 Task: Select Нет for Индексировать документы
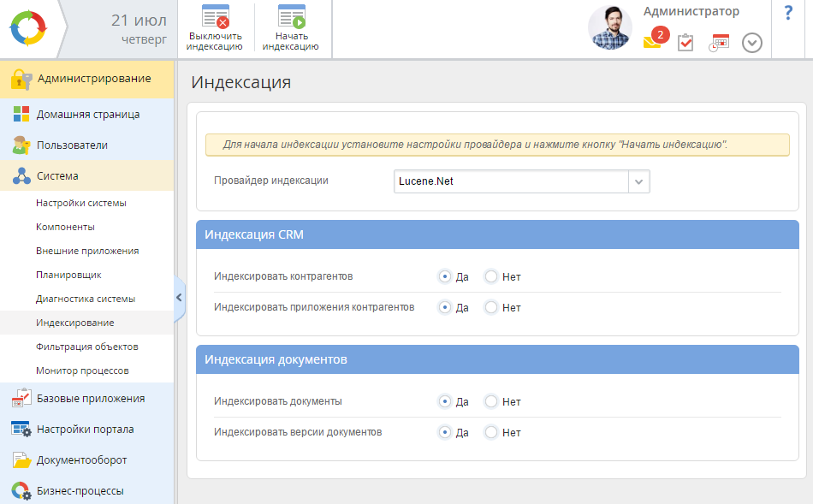[491, 401]
